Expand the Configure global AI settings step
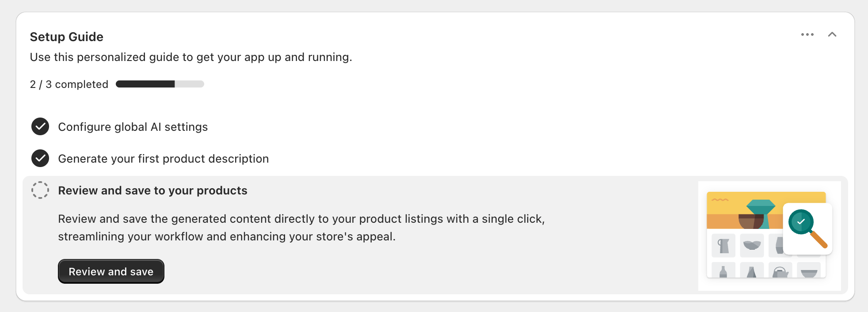 pos(133,127)
